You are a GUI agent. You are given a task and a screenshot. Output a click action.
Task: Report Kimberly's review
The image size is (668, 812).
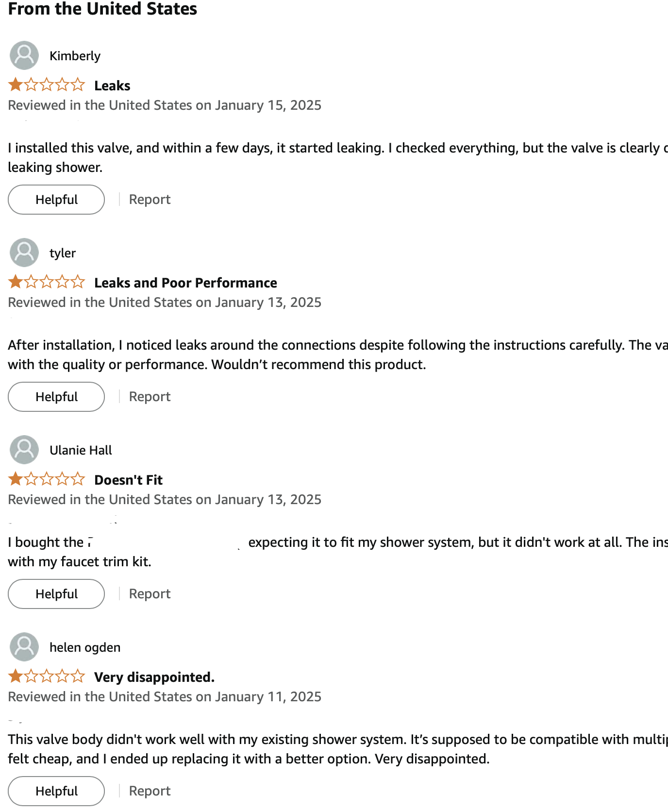(x=150, y=200)
